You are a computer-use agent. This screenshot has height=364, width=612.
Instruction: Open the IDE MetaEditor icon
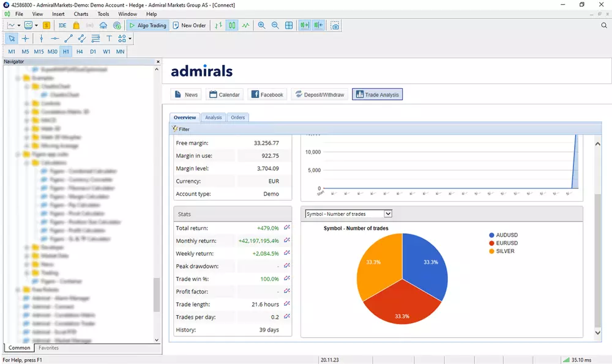tap(62, 26)
